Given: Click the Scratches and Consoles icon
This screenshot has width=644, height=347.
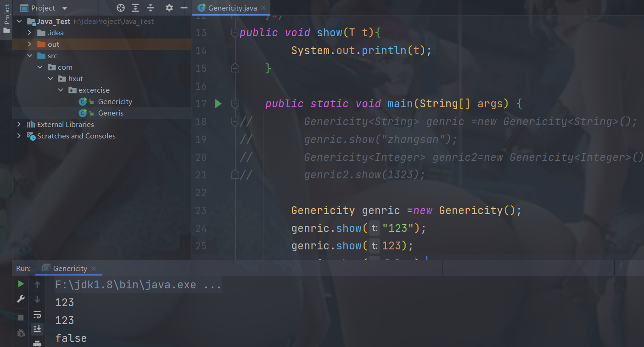Looking at the screenshot, I should point(31,136).
